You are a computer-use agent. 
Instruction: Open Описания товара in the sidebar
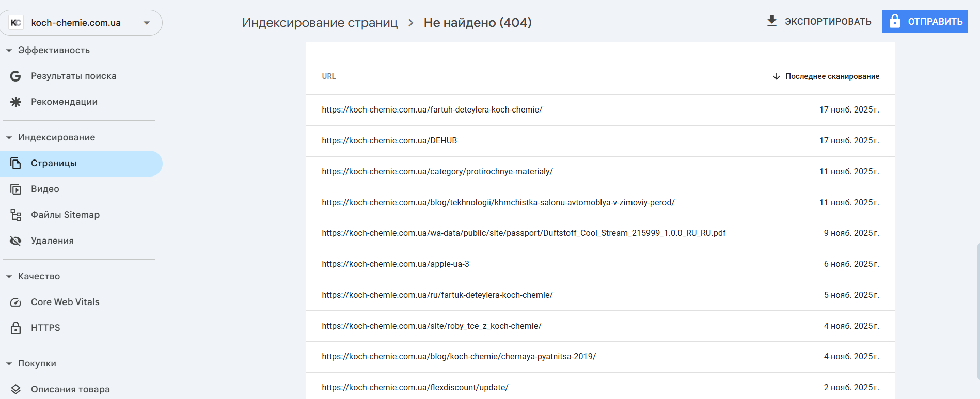[x=81, y=389]
